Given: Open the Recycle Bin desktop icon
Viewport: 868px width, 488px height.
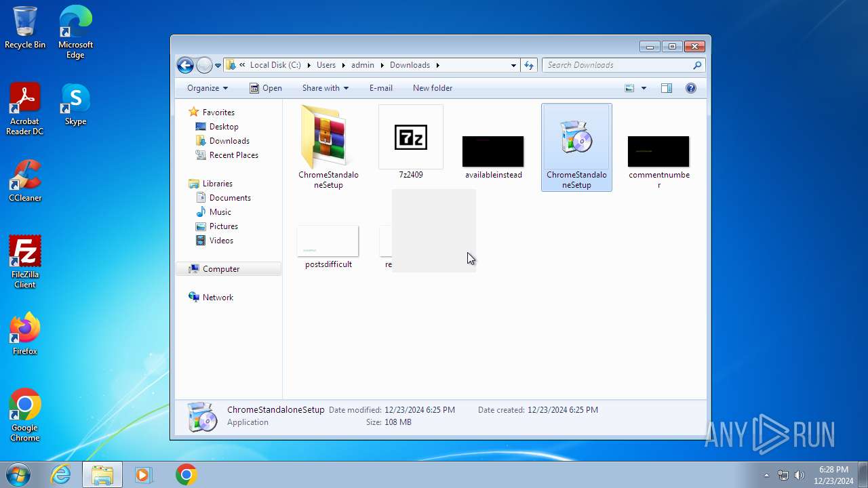Looking at the screenshot, I should (25, 28).
